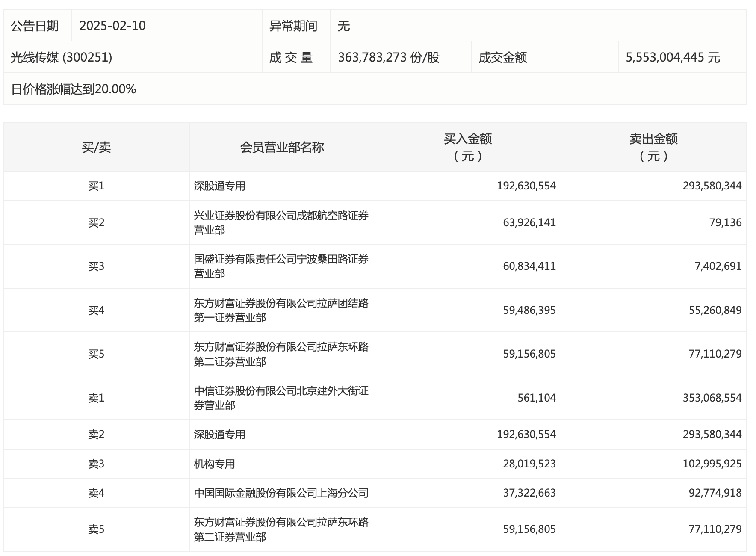Screen dimensions: 756x556
Task: Click 深股通专用 in the 买1 row
Action: coord(219,186)
